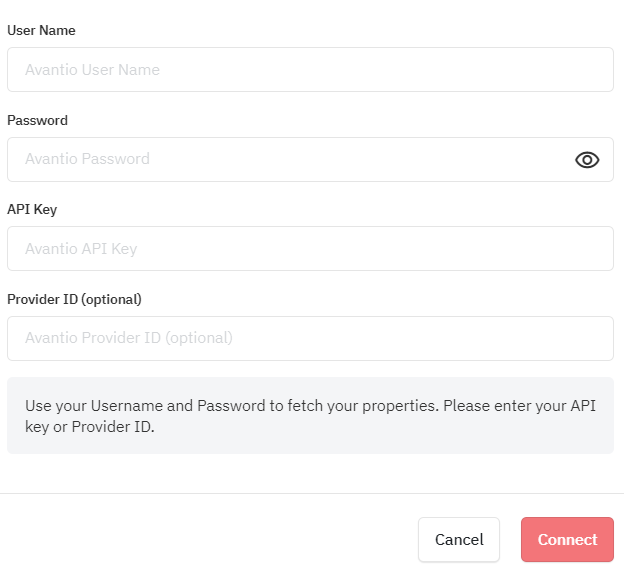Image resolution: width=624 pixels, height=578 pixels.
Task: Select the Avantio API Key field
Action: coord(310,249)
